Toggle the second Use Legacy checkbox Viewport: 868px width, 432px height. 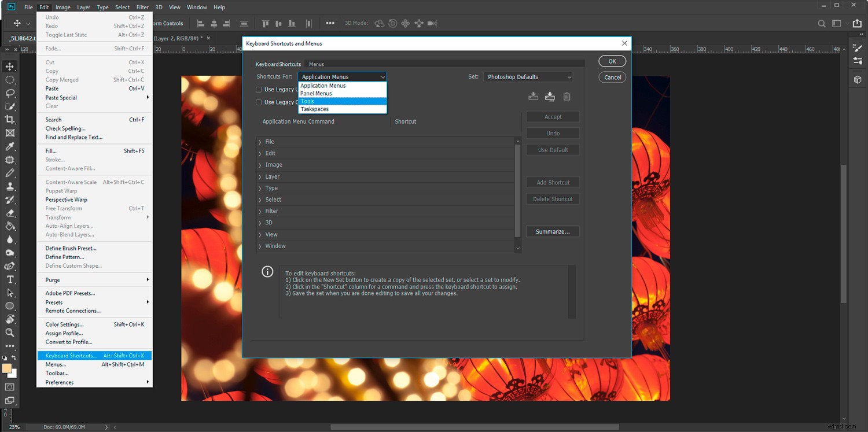pyautogui.click(x=259, y=102)
